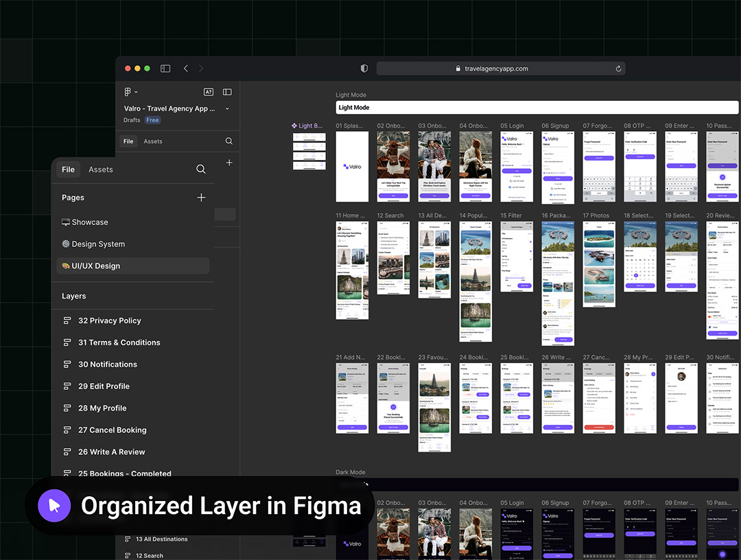Open the Design System page
Screen dimensions: 741x560
pos(98,244)
